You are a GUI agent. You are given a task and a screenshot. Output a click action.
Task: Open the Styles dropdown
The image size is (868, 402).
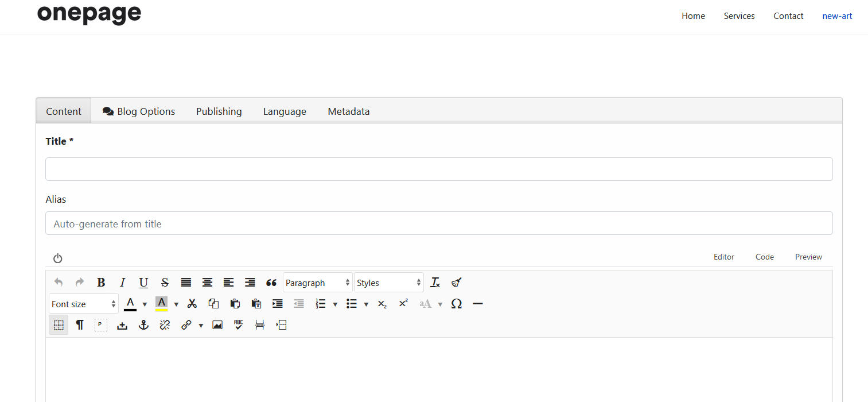(x=388, y=283)
